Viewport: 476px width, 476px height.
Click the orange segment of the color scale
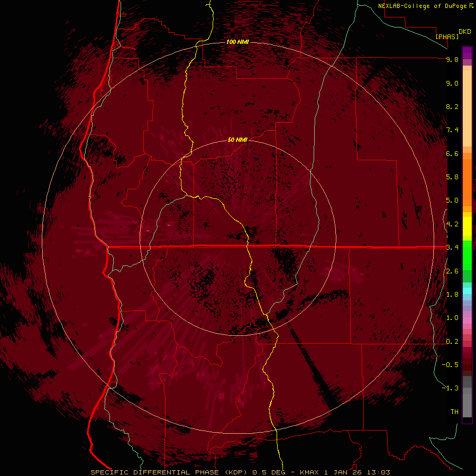(x=467, y=182)
